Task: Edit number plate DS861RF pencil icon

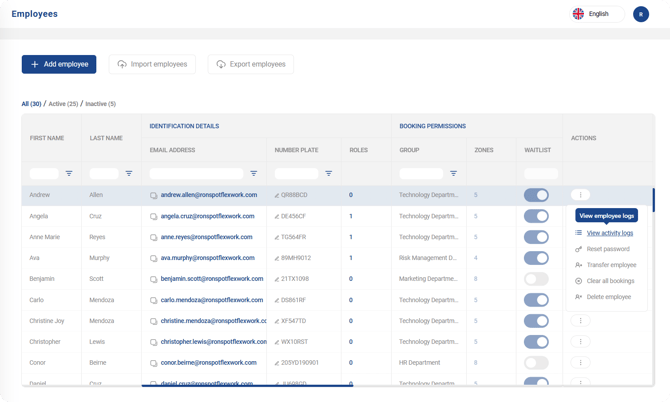Action: coord(277,300)
